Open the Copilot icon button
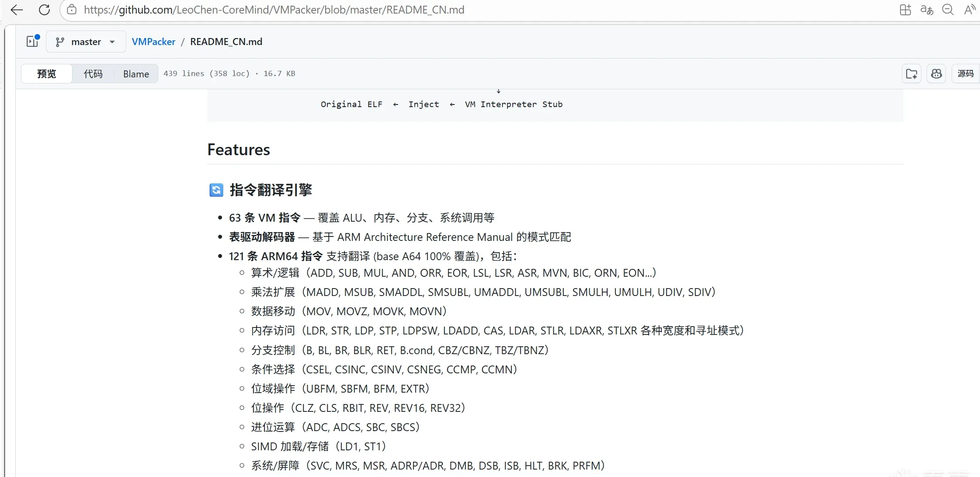Image resolution: width=980 pixels, height=477 pixels. [936, 73]
